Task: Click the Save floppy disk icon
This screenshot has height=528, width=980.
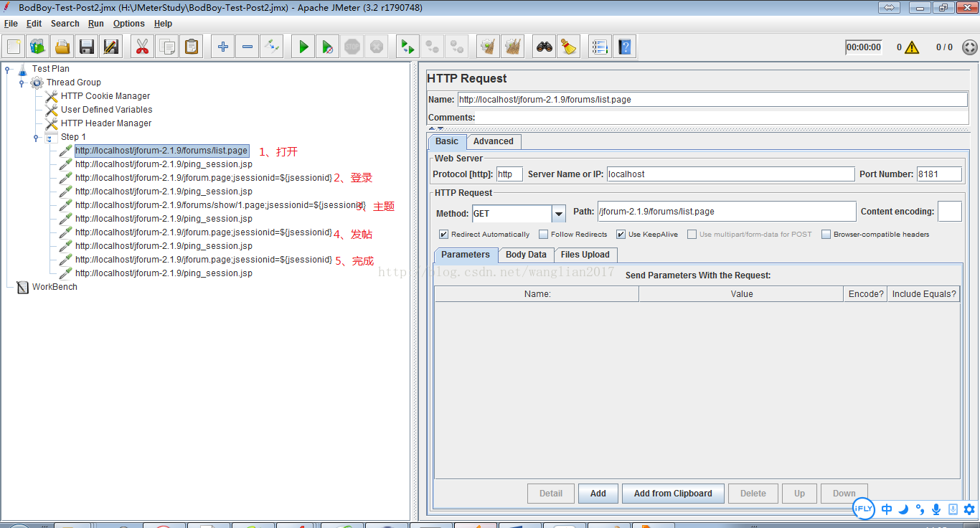Action: pos(87,47)
